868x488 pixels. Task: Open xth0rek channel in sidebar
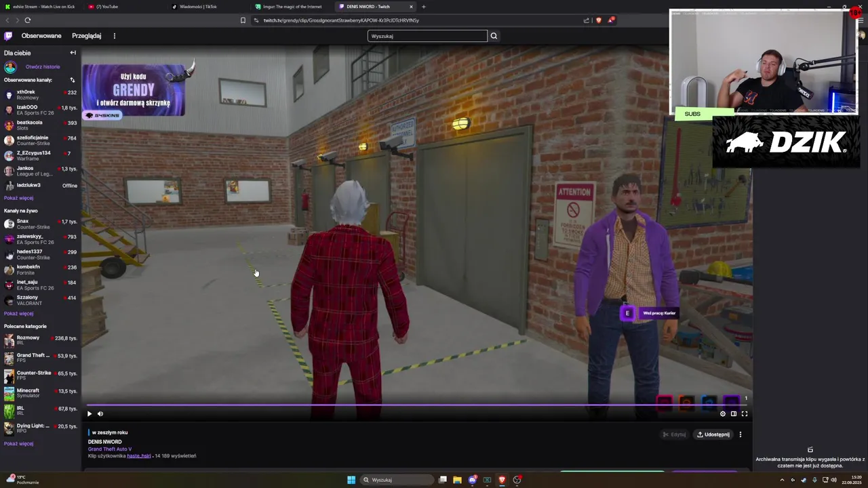click(x=41, y=94)
